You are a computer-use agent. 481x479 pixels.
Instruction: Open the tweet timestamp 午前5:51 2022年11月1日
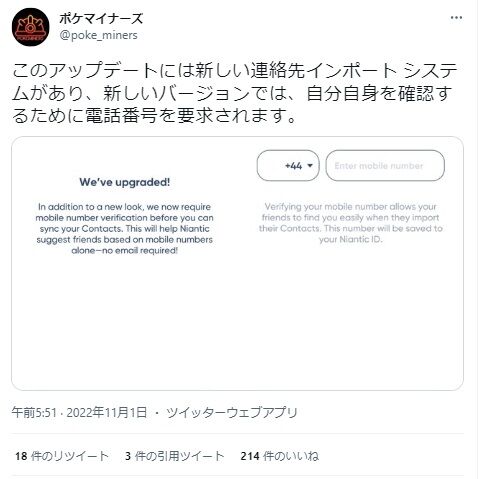79,412
